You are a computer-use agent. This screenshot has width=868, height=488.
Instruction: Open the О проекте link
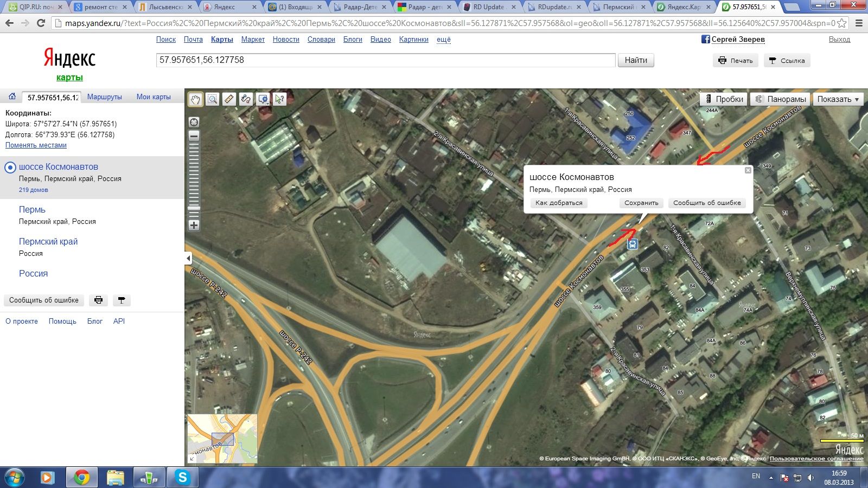pyautogui.click(x=22, y=322)
